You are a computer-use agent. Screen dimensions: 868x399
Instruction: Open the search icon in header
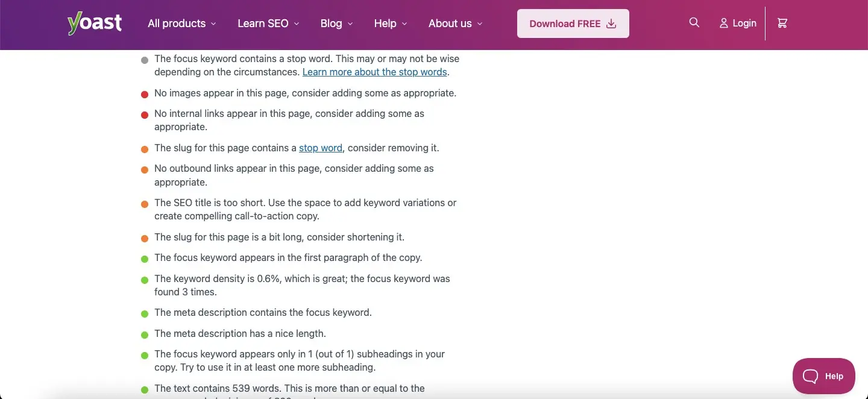click(x=694, y=22)
